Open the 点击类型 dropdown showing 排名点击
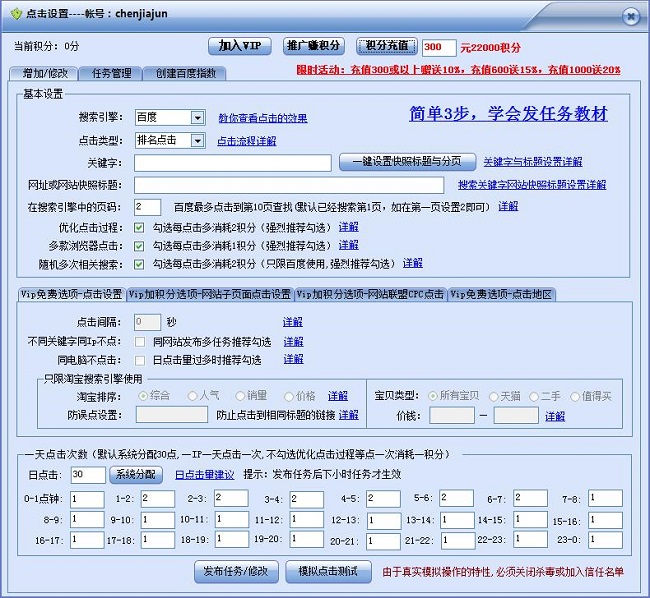Screen dimensions: 650x598 (x=170, y=140)
